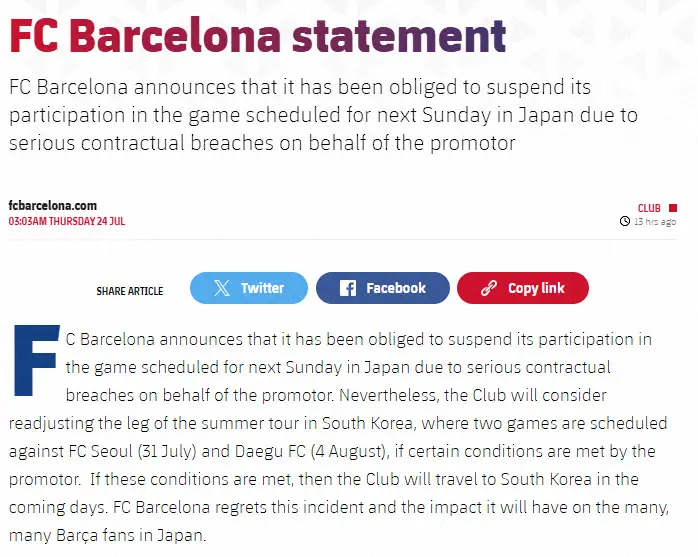
Task: Click the 03:03AM Thursday 24 Jul timestamp
Action: click(66, 220)
